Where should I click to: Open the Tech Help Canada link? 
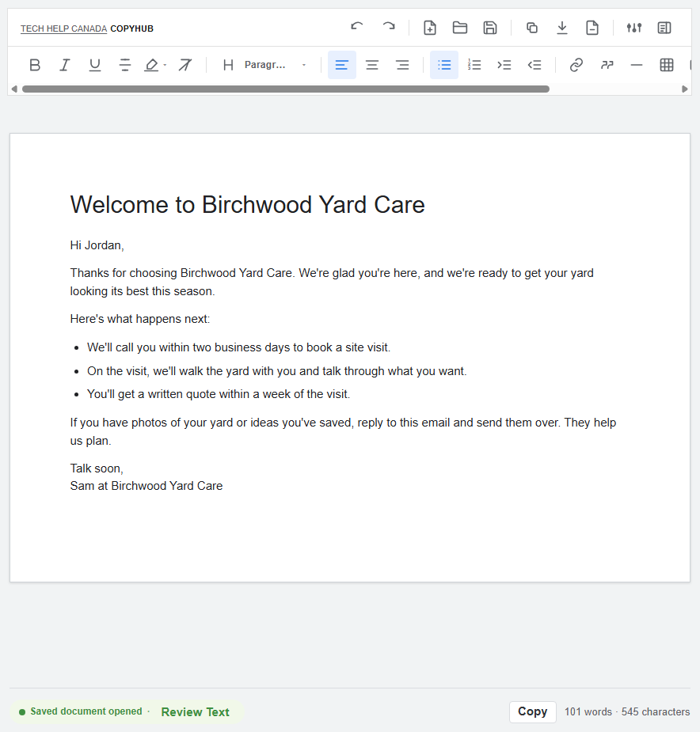(63, 28)
